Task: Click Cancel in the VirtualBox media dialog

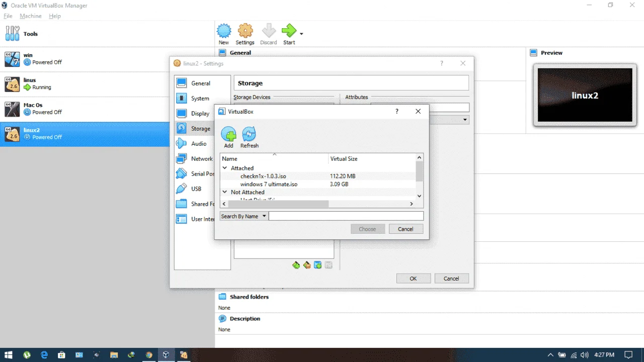Action: tap(406, 229)
